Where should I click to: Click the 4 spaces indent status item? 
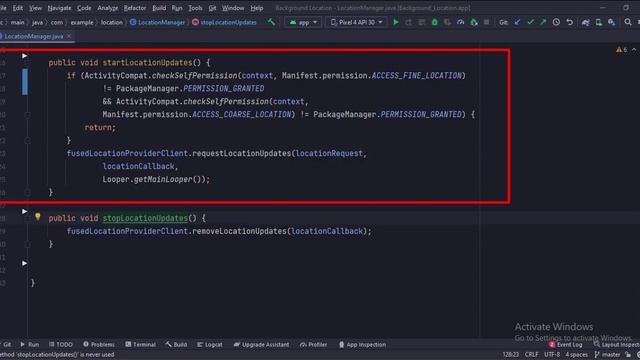577,355
